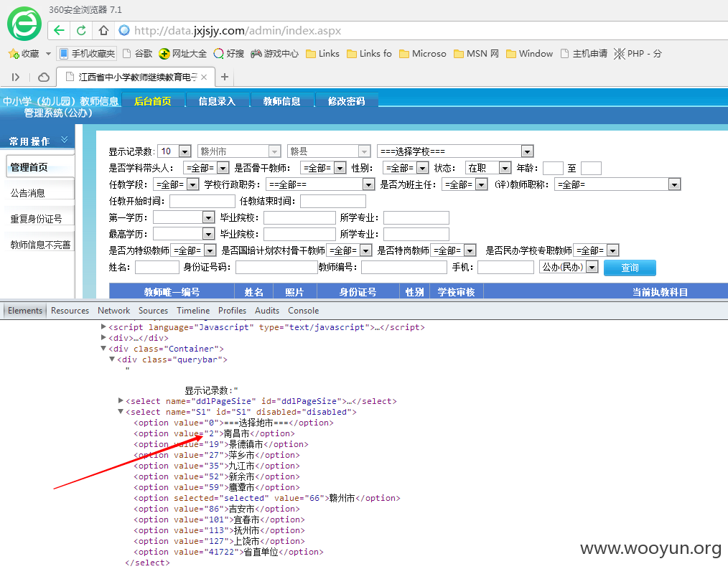Close the 江西省中小学教师 tab
Viewport: 728px width, 569px height.
click(204, 77)
